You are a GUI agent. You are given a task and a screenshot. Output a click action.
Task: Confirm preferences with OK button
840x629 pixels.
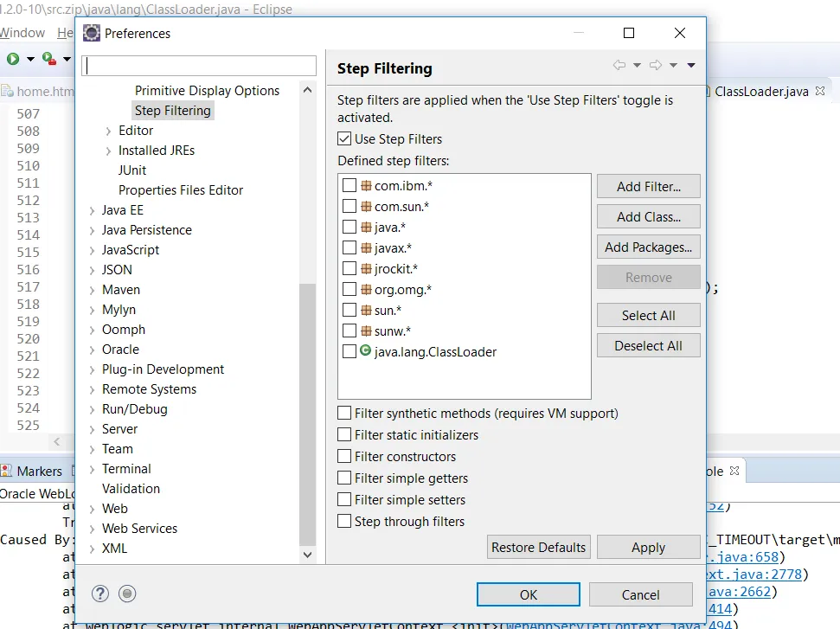[529, 594]
